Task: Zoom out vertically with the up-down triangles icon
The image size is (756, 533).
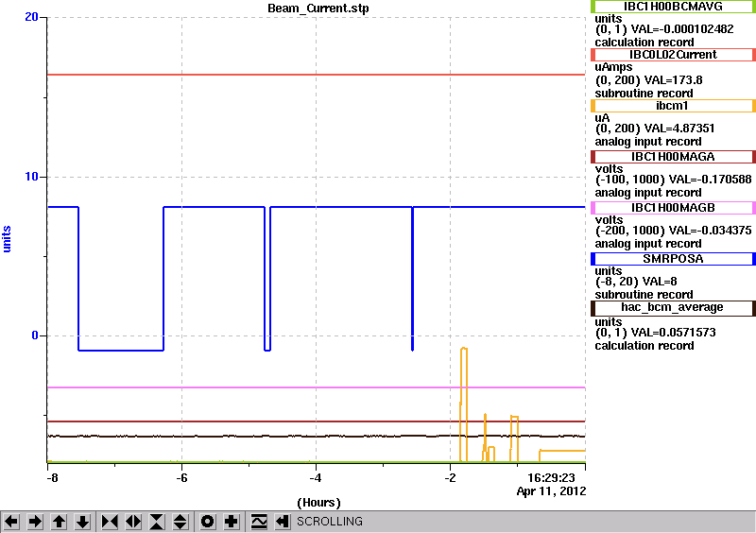Action: tap(180, 522)
